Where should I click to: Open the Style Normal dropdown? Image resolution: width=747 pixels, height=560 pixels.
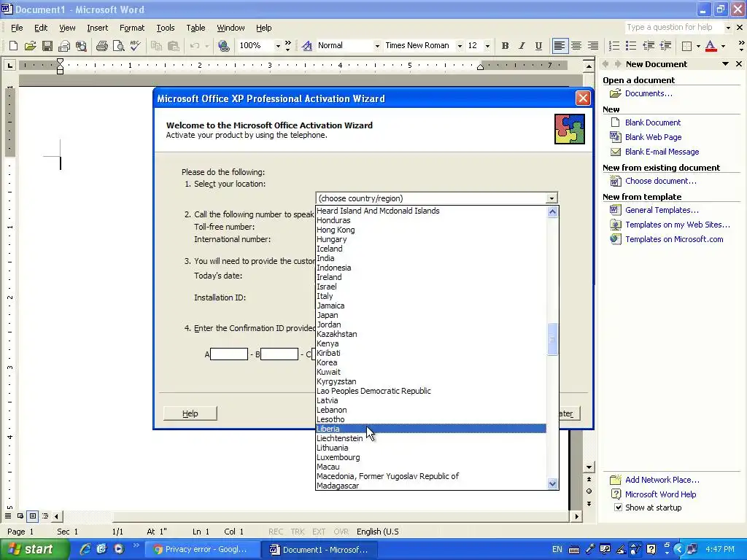[x=377, y=46]
